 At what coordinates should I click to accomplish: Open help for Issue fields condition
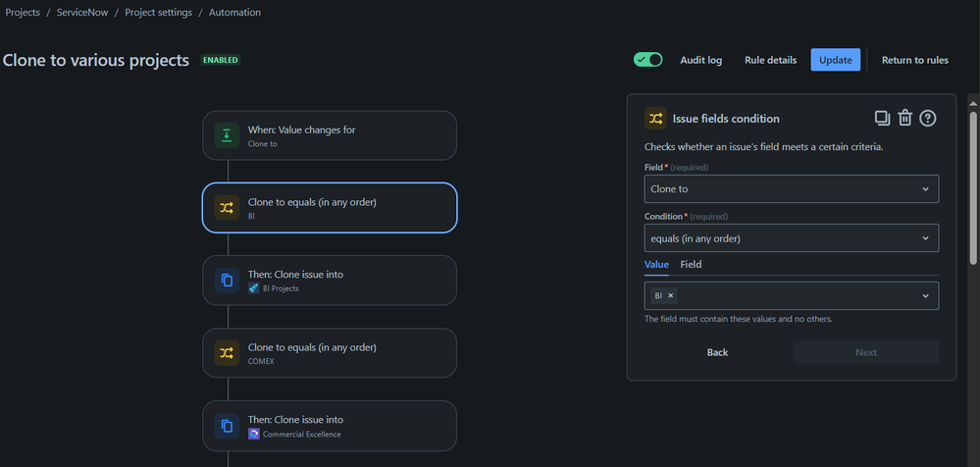[927, 119]
